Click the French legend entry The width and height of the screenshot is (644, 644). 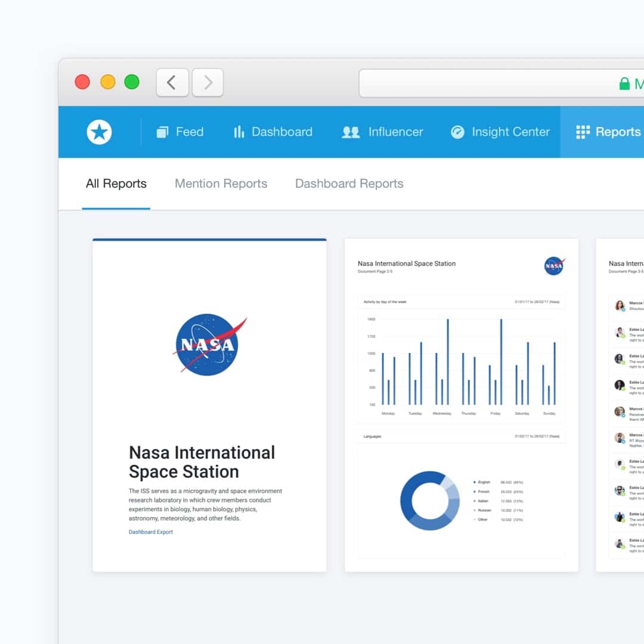pyautogui.click(x=498, y=491)
